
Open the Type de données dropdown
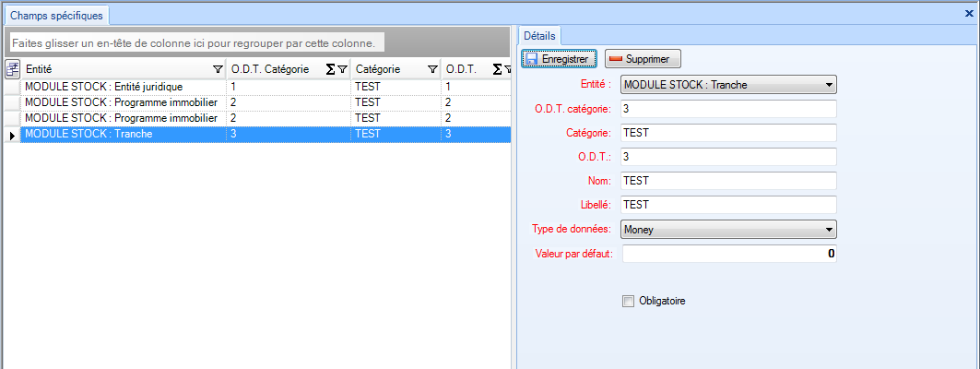pos(830,229)
